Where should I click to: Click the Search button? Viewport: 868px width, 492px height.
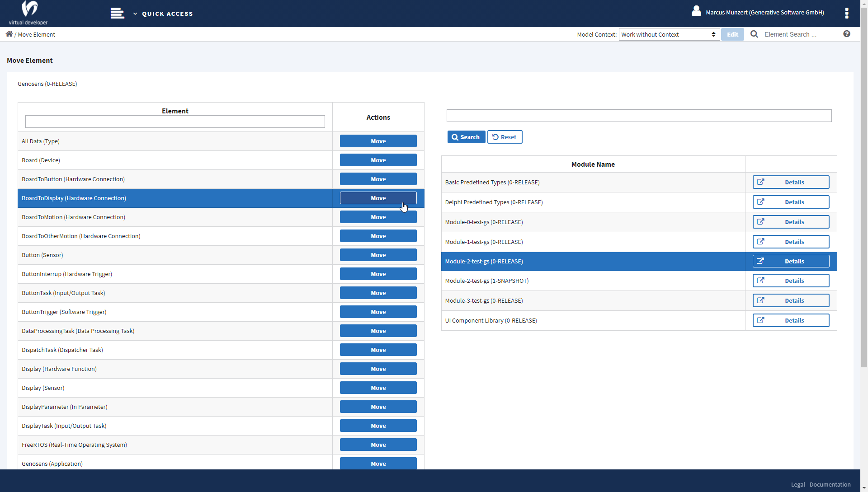(466, 137)
